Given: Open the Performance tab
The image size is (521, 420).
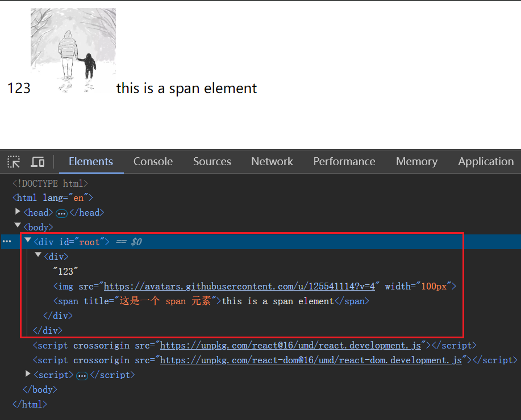Looking at the screenshot, I should [344, 161].
